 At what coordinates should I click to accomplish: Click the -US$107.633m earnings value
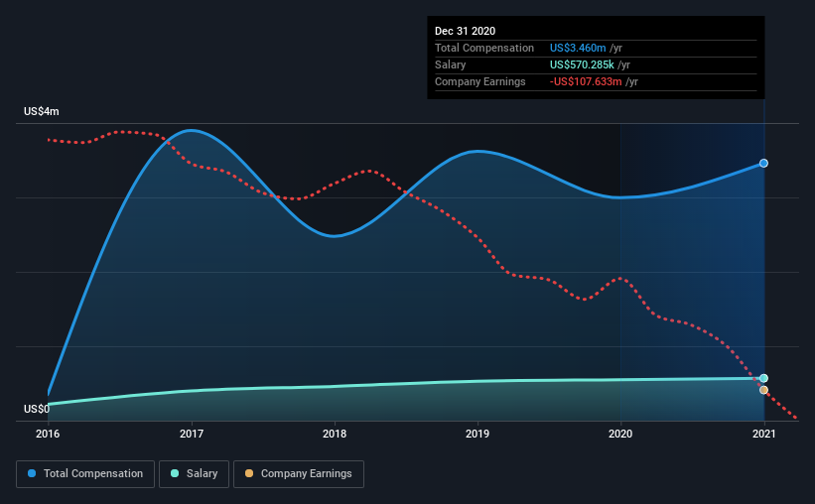pyautogui.click(x=586, y=81)
